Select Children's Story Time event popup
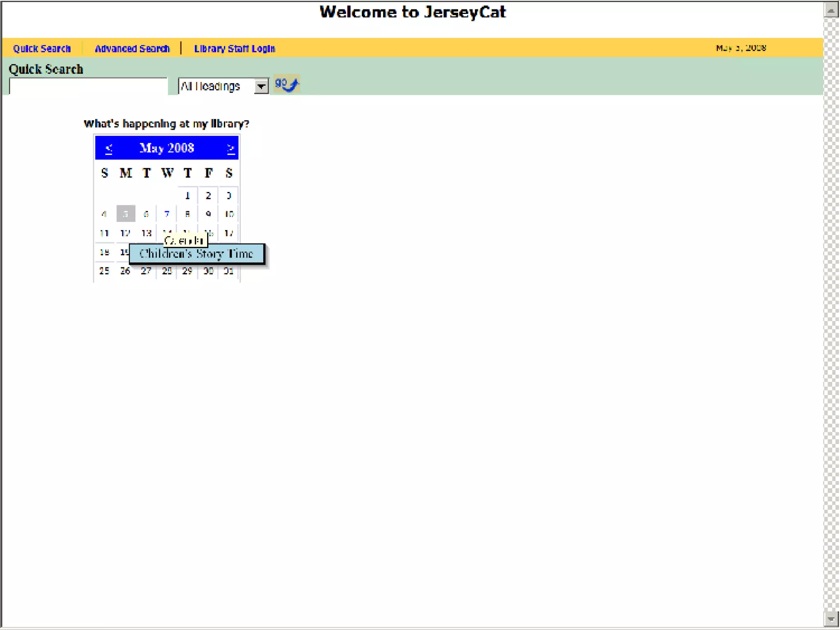840x630 pixels. click(x=196, y=254)
